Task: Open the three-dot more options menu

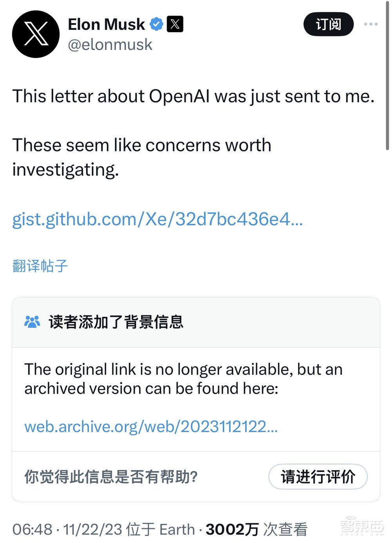Action: [x=370, y=24]
